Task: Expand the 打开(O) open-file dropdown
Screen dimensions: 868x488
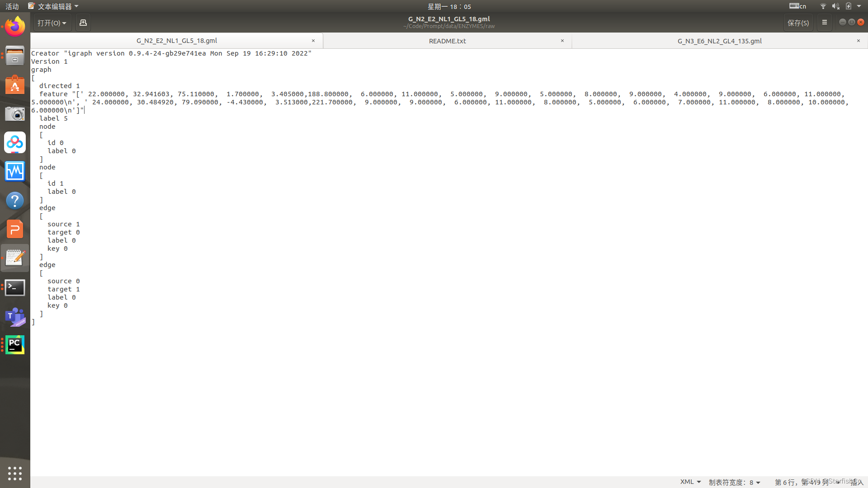Action: (x=52, y=23)
